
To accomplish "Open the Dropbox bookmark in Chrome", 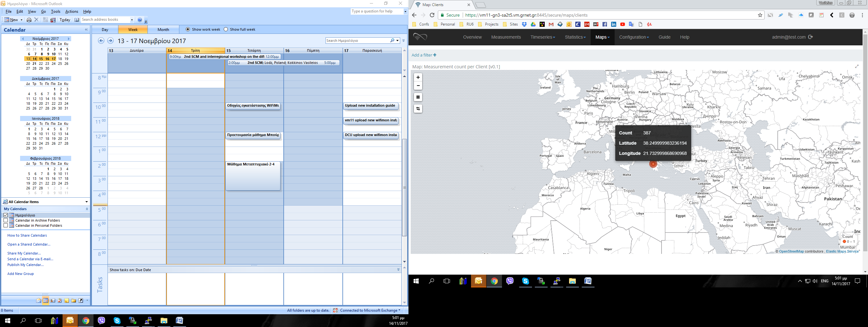I will (x=524, y=24).
